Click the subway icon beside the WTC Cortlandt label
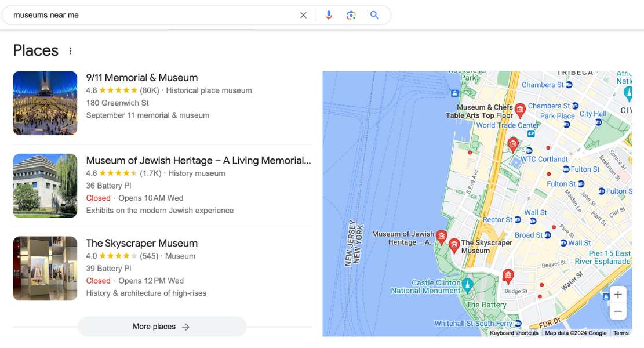Screen dimensions: 644x348 [x=529, y=151]
